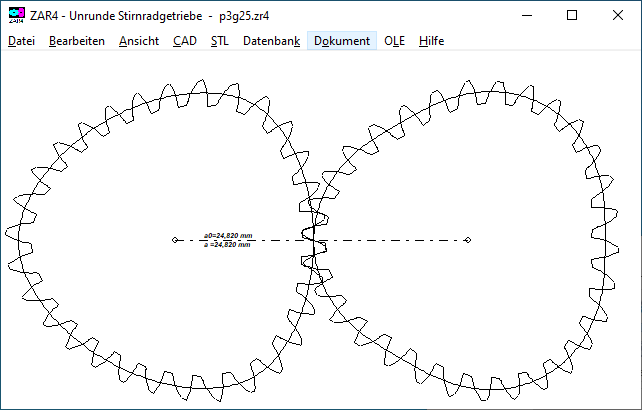Close the ZAR4 window
The height and width of the screenshot is (410, 642).
coord(618,16)
